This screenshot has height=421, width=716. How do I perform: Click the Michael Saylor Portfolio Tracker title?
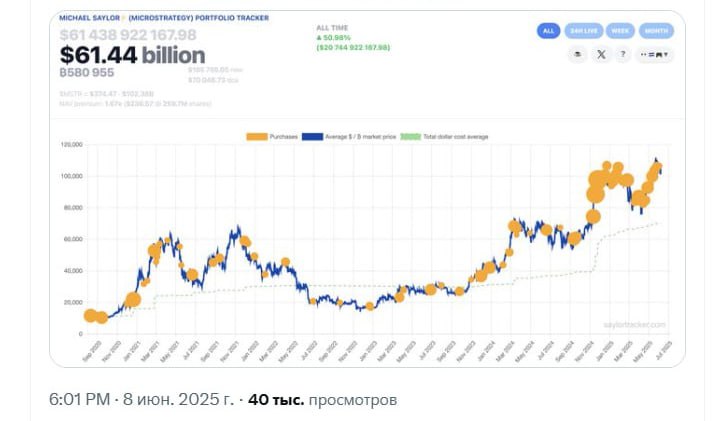[164, 18]
